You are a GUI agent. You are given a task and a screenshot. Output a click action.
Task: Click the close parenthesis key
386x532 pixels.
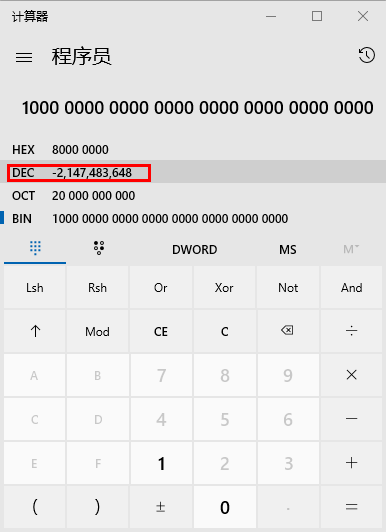click(x=98, y=507)
